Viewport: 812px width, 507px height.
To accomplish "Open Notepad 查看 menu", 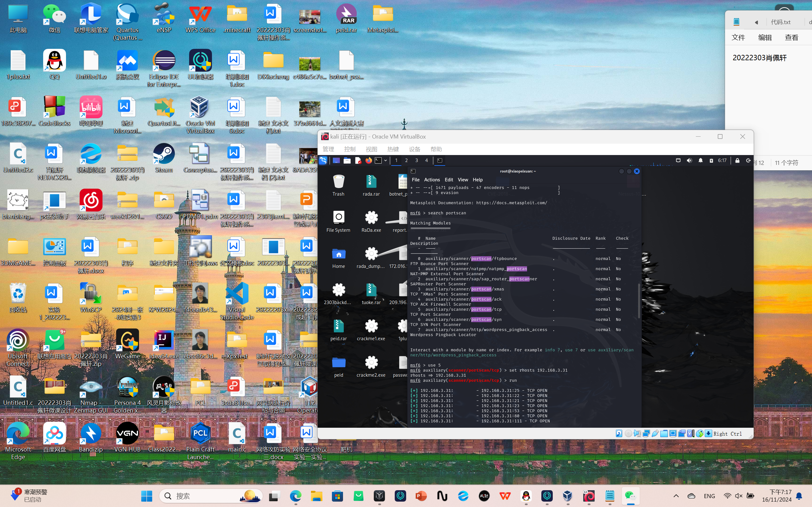I will 791,37.
